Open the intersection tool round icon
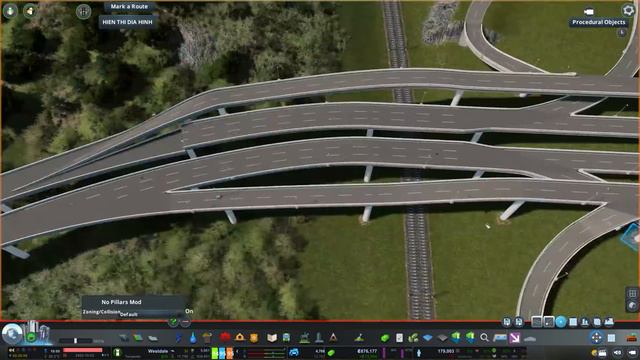This screenshot has width=640, height=360. pyautogui.click(x=83, y=11)
